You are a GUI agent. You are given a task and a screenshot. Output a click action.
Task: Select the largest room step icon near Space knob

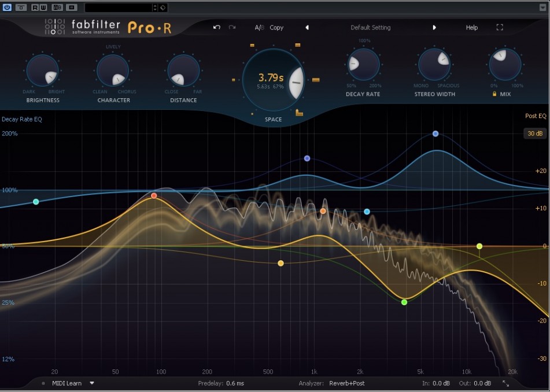click(299, 112)
